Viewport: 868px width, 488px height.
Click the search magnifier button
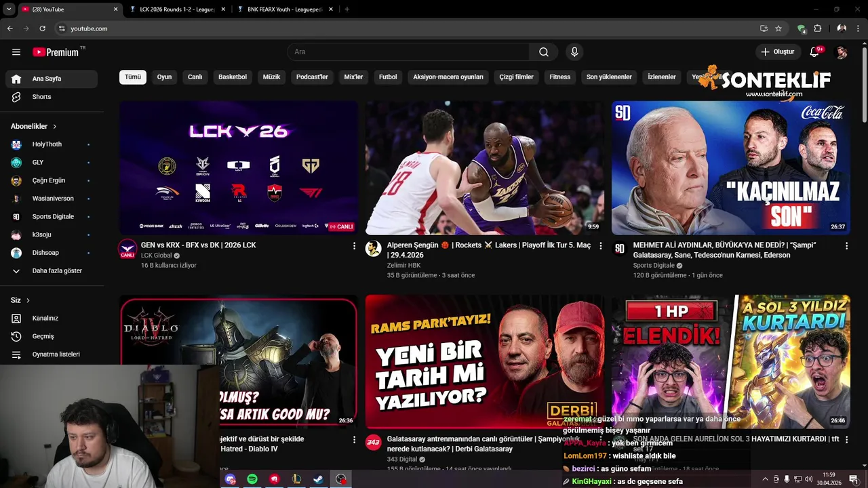544,52
